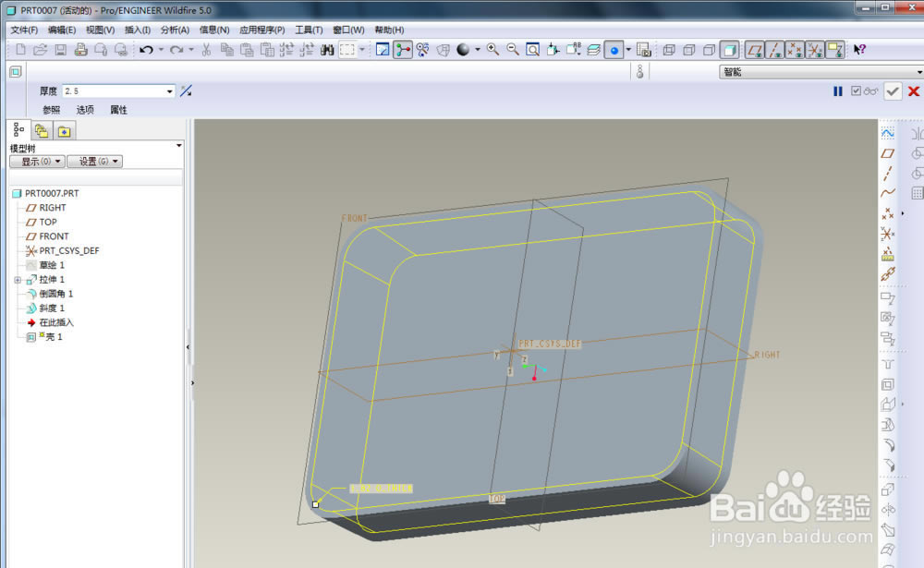
Task: Open the thickness value dropdown
Action: click(x=170, y=91)
